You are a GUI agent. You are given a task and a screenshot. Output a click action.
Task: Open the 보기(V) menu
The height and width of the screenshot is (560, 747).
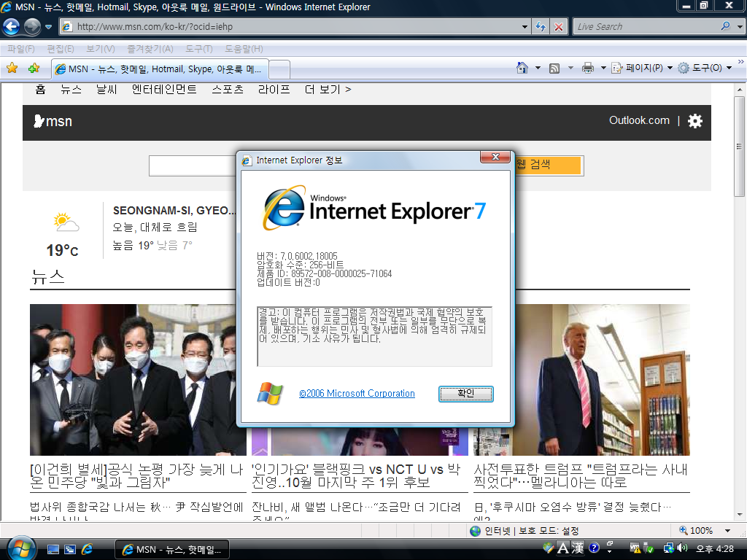[101, 49]
